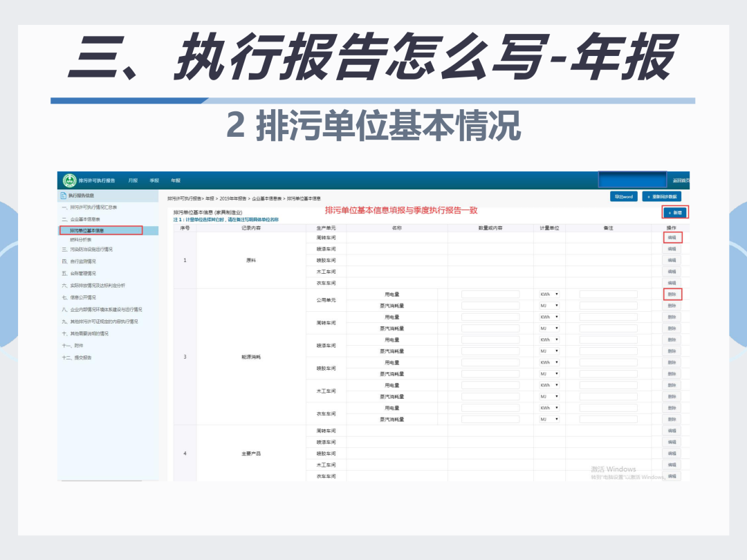Click the 能源消耗 record content cell
The height and width of the screenshot is (560, 747).
click(251, 357)
